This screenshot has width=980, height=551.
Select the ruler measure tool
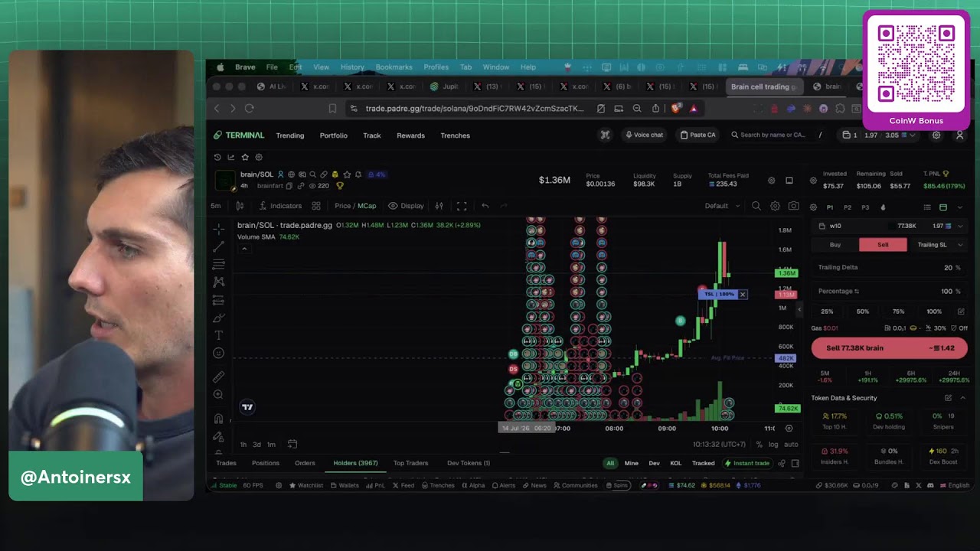219,377
